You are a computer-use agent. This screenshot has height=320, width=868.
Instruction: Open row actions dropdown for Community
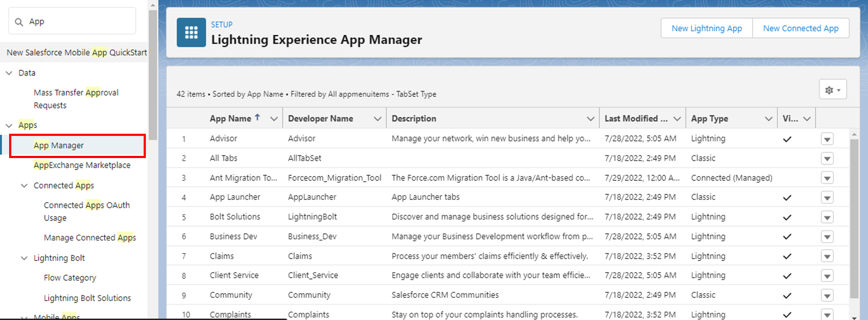coord(827,295)
